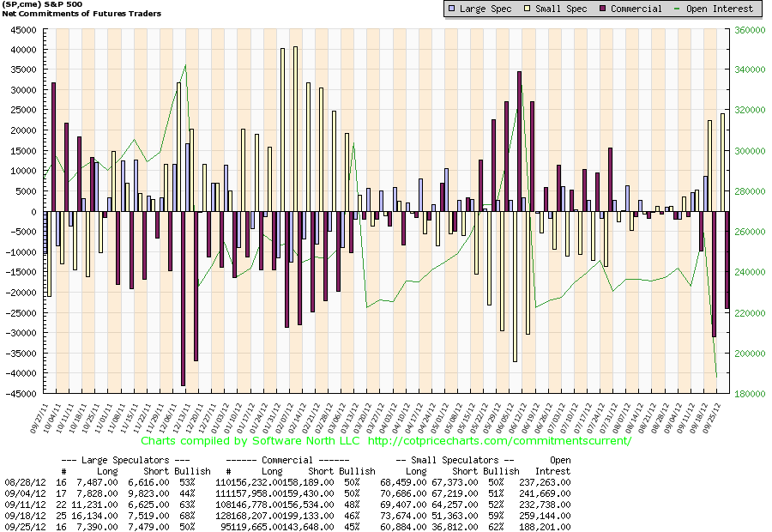Screen dimensions: 772x532
Task: Click the purple Commercial legend swatch
Action: [x=602, y=9]
